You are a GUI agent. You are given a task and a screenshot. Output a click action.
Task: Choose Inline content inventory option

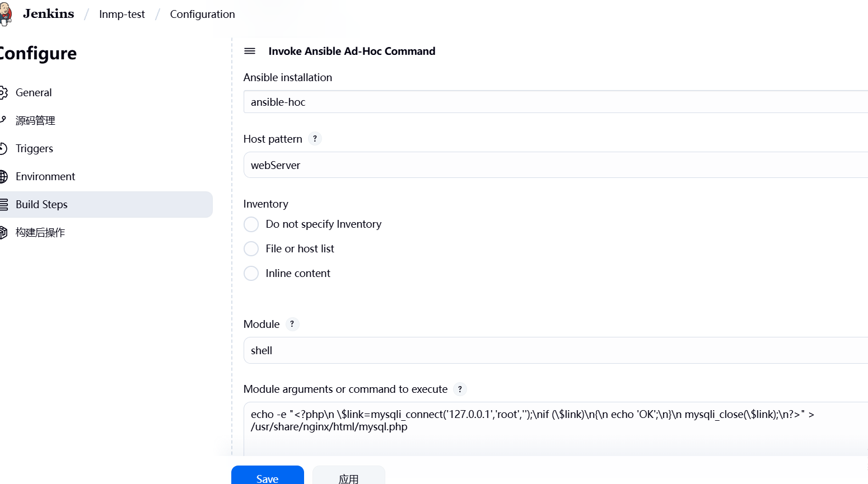tap(251, 273)
